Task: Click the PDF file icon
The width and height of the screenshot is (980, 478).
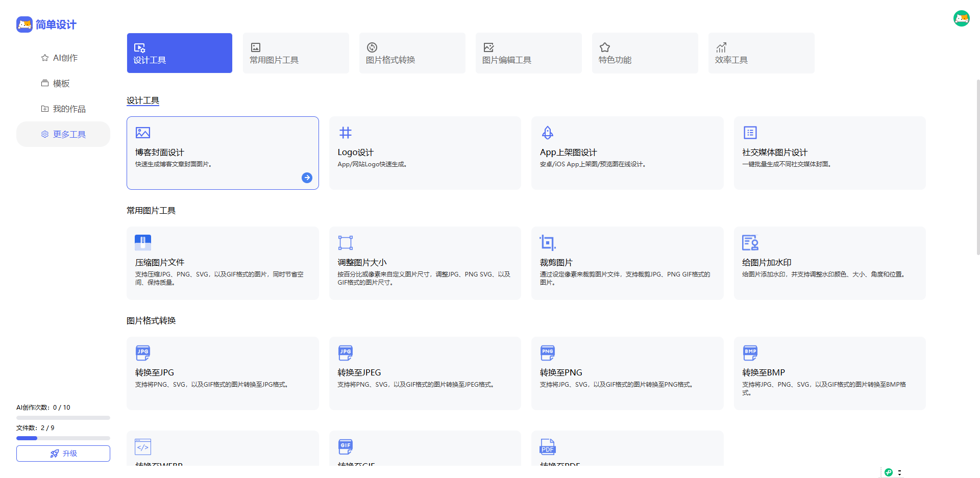Action: click(x=548, y=447)
